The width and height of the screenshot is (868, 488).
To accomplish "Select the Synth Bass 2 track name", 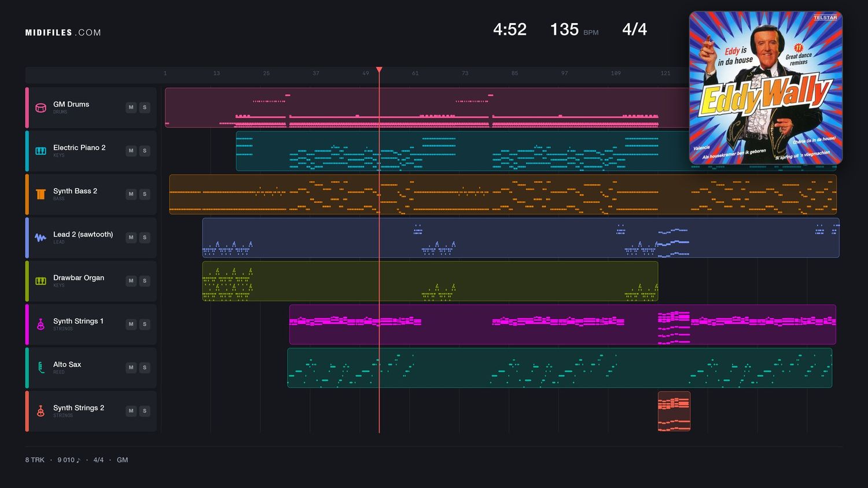I will pos(75,191).
